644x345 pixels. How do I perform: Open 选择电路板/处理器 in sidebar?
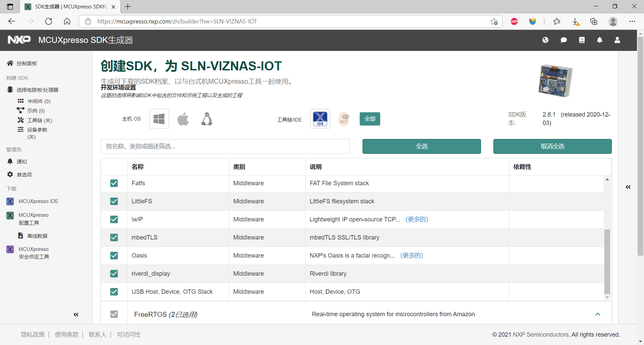point(38,90)
